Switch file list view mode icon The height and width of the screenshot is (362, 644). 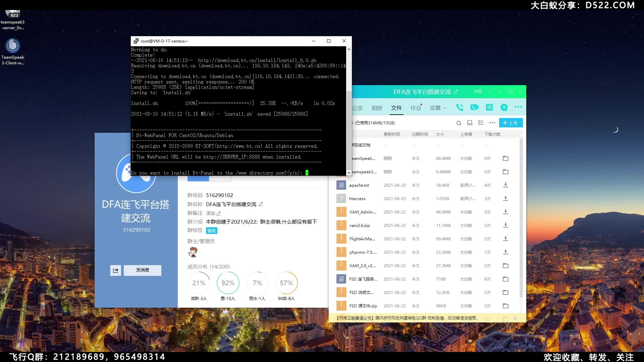pos(481,123)
